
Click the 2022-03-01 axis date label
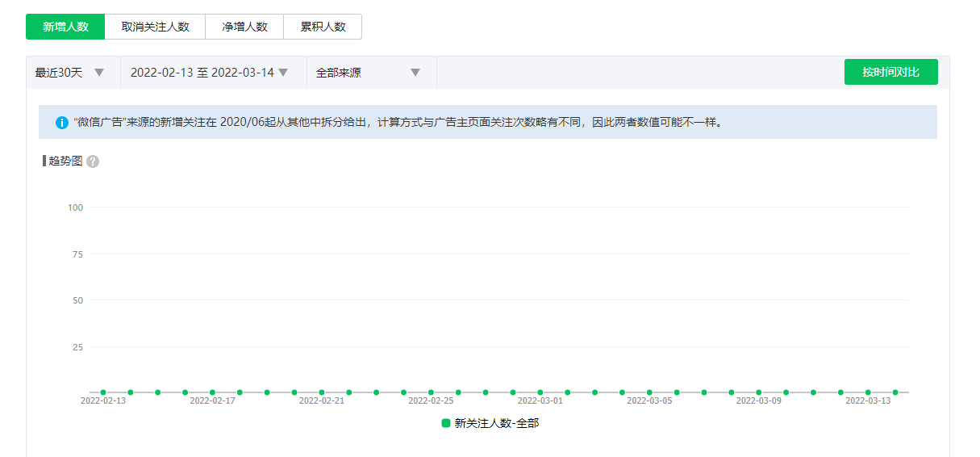tap(540, 400)
